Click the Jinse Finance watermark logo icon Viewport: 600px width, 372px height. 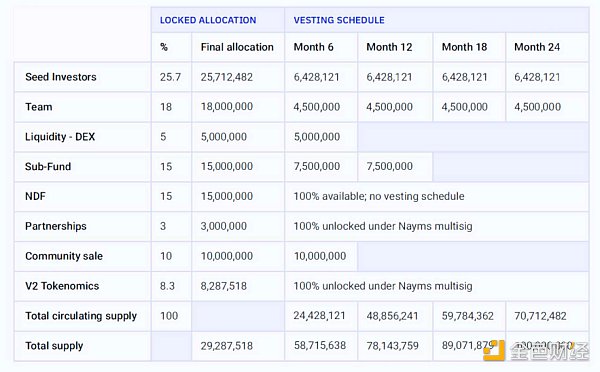point(494,350)
